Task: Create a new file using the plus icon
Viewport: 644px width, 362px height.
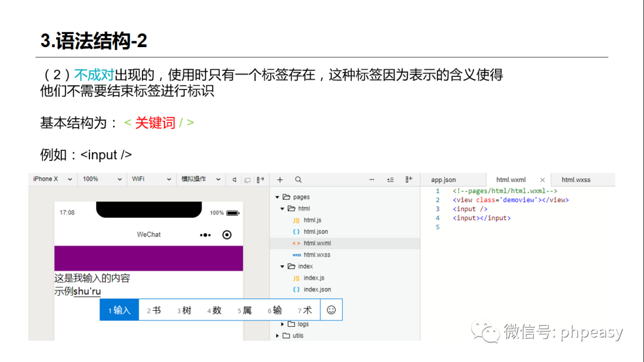Action: click(280, 179)
